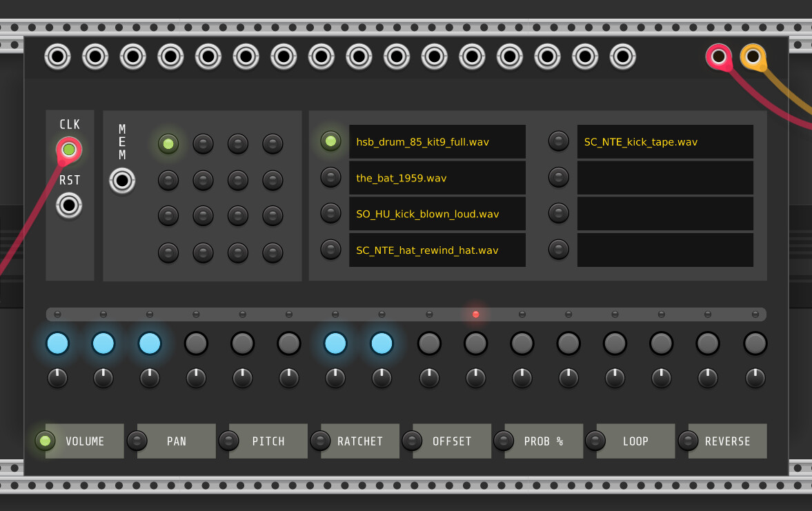Open sample slot SO_HU_kick_blown_loud.wav
Screen dimensions: 812x511
coord(437,214)
